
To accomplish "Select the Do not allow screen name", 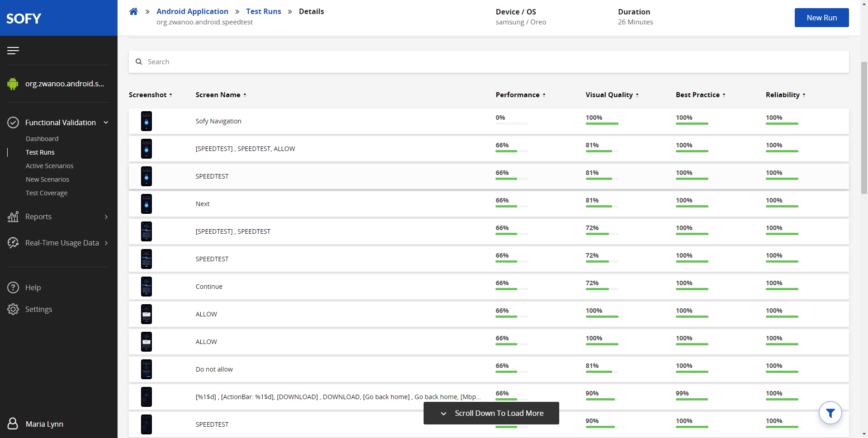I will click(214, 369).
